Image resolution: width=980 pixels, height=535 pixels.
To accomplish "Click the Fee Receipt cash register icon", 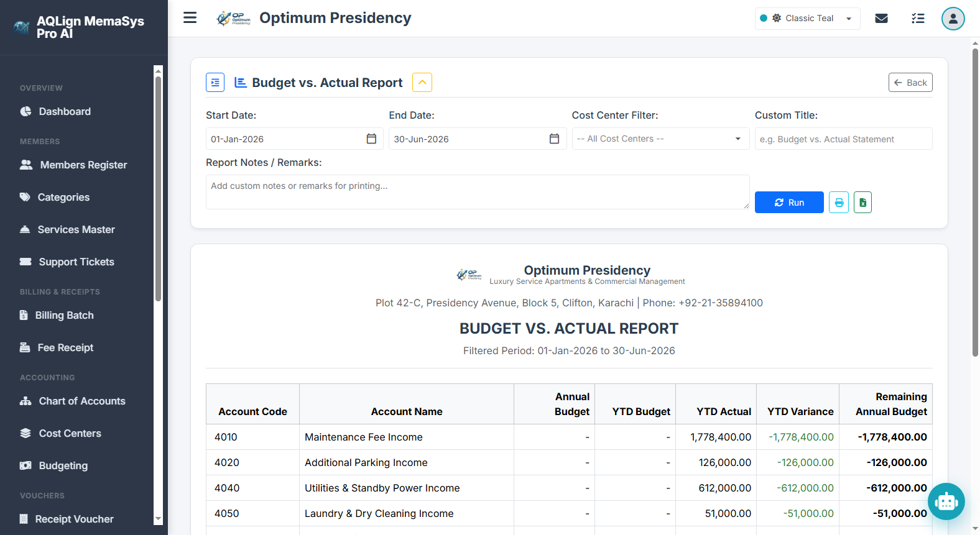I will coord(25,347).
